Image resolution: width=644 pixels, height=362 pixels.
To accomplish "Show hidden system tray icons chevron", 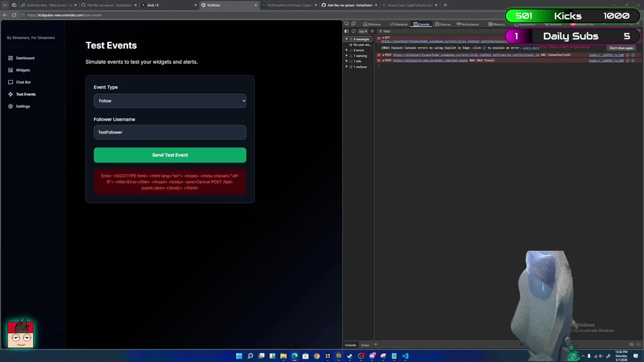I will coord(583,356).
